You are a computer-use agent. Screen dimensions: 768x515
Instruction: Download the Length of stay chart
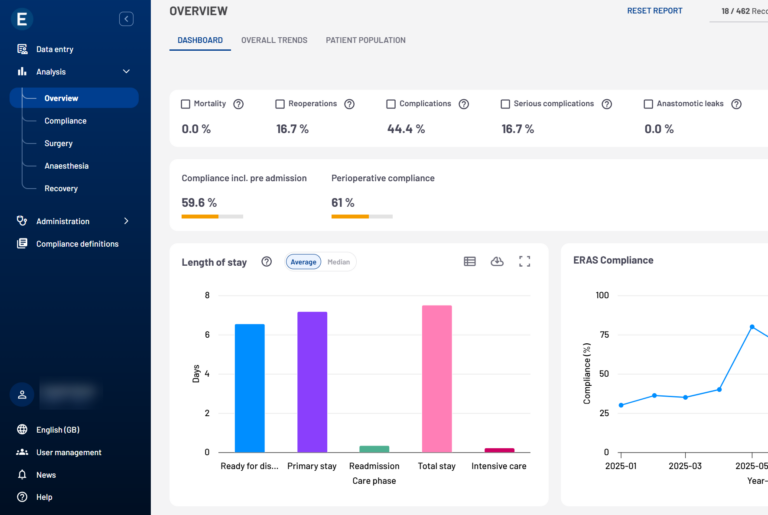click(497, 262)
